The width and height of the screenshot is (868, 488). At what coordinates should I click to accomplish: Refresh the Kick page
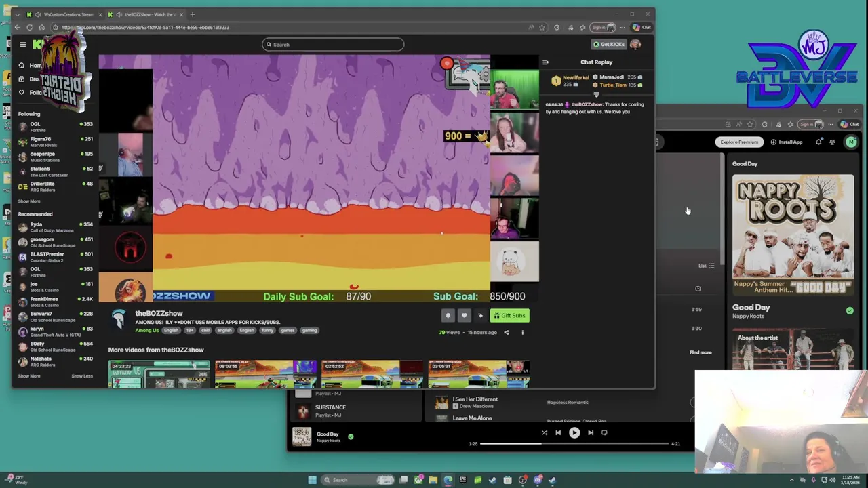click(x=29, y=28)
